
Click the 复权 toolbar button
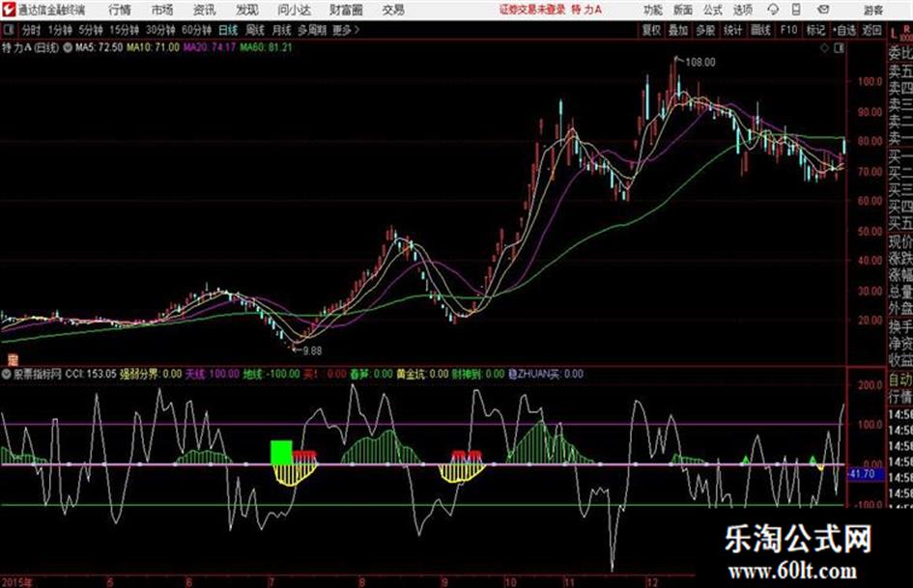click(x=651, y=30)
